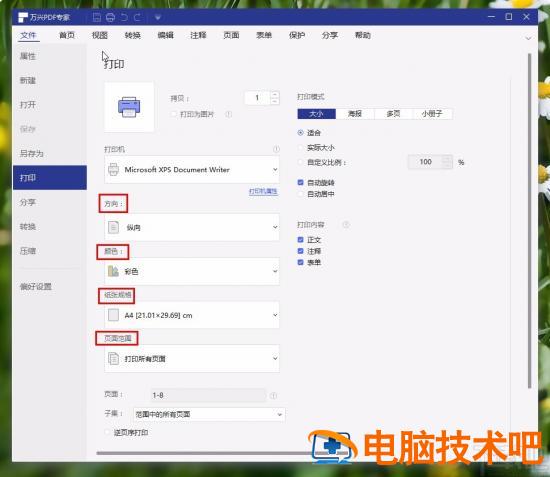Open the 打印所有页面 range dropdown
The width and height of the screenshot is (550, 477).
192,358
